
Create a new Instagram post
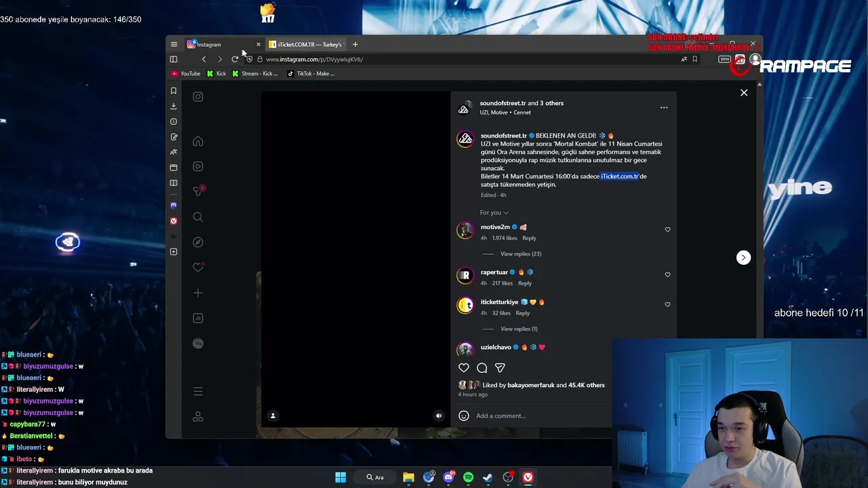coord(198,293)
